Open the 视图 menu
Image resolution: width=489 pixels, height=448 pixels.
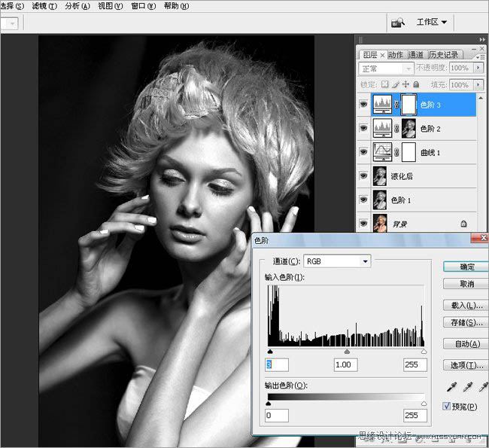(x=110, y=5)
